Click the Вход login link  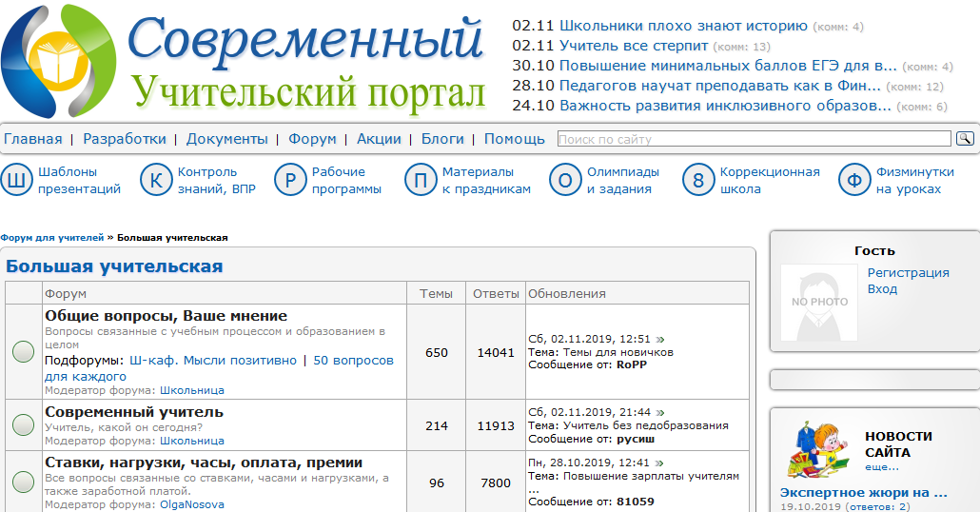[x=882, y=288]
